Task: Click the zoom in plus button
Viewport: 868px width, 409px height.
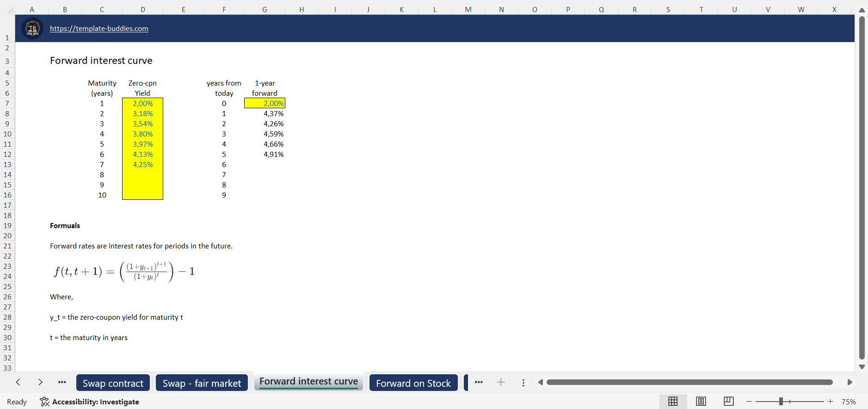Action: click(831, 402)
